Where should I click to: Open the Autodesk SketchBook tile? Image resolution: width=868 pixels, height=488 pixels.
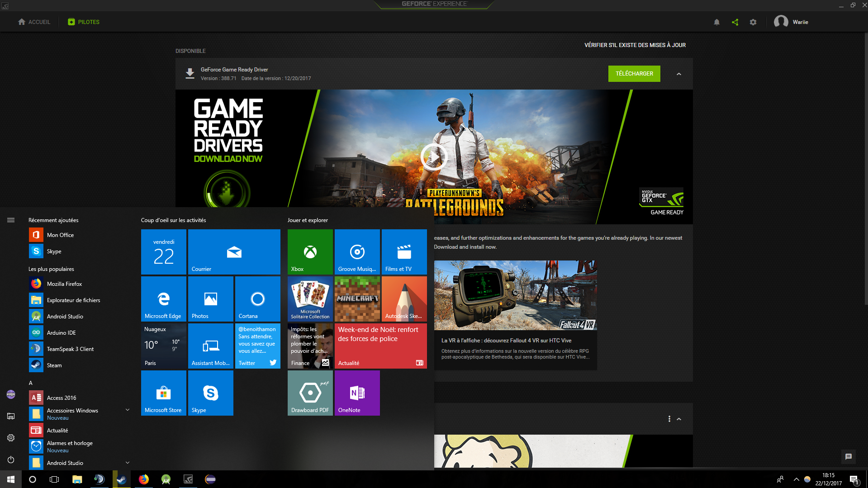pyautogui.click(x=404, y=299)
